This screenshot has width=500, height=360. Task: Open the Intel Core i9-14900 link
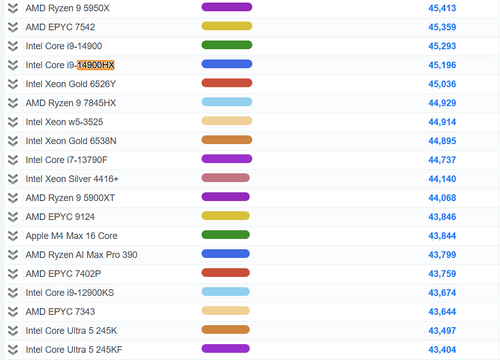(x=64, y=46)
